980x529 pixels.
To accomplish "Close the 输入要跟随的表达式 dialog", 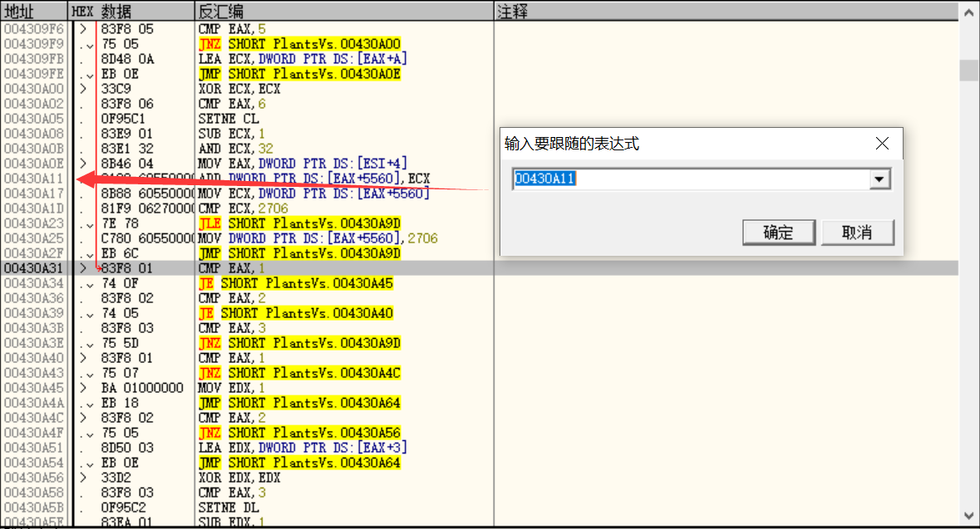I will coord(882,144).
